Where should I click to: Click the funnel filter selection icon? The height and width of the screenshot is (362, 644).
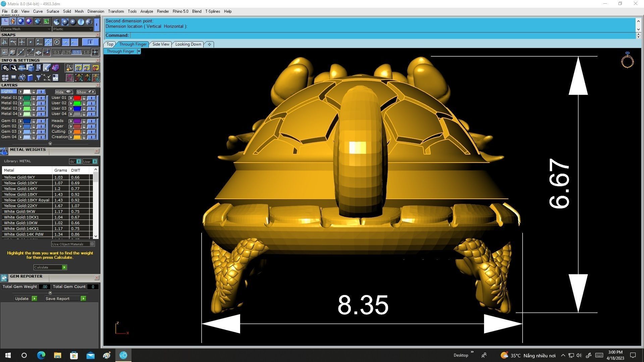[39, 78]
